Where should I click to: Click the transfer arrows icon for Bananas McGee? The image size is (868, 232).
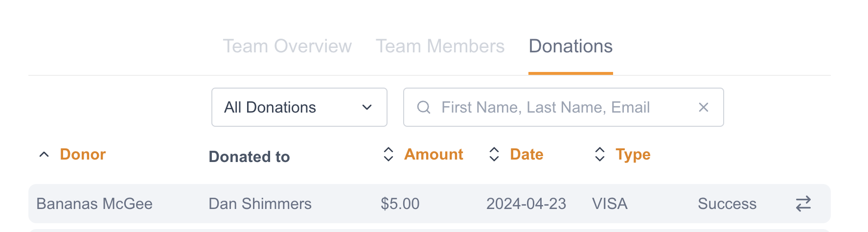pyautogui.click(x=803, y=204)
